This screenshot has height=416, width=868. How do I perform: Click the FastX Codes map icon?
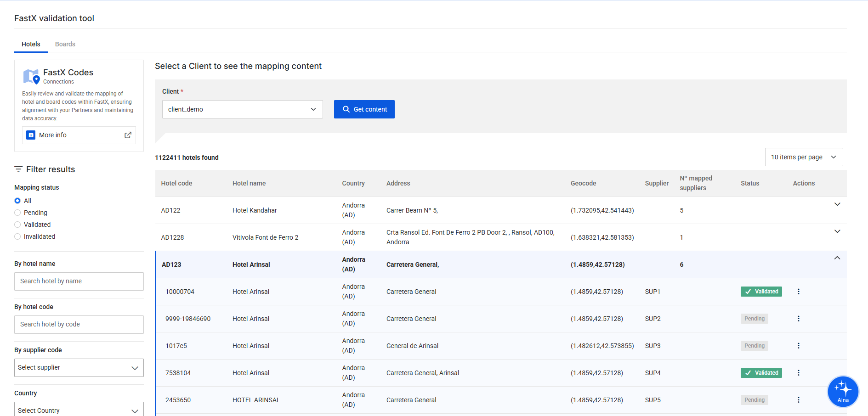(31, 77)
